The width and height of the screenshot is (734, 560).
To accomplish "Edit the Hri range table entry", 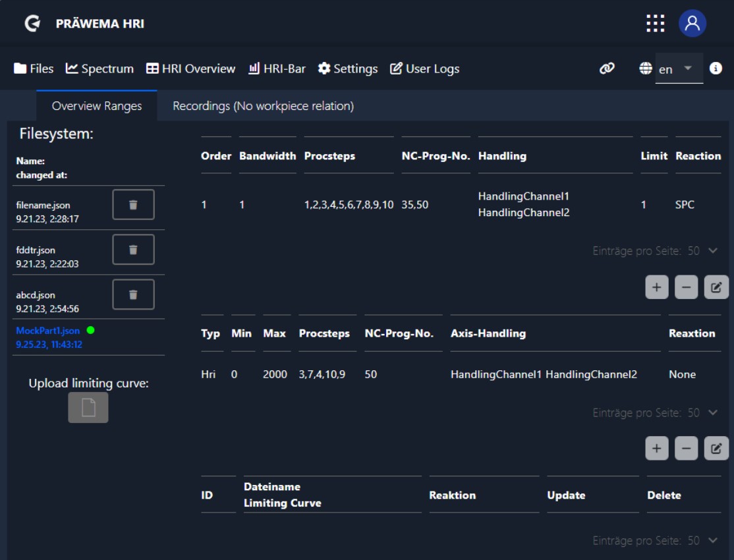I will pyautogui.click(x=716, y=449).
